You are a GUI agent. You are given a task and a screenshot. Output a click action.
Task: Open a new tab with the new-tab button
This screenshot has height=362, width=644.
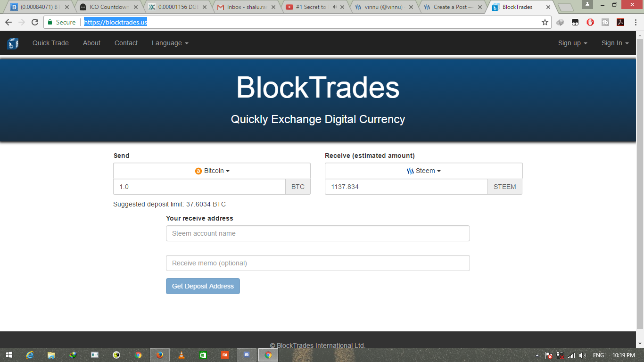565,8
